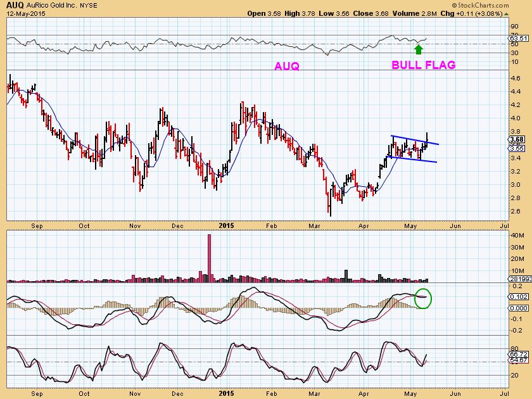Click the 20M volume axis label
Image resolution: width=532 pixels, height=399 pixels.
[x=518, y=259]
